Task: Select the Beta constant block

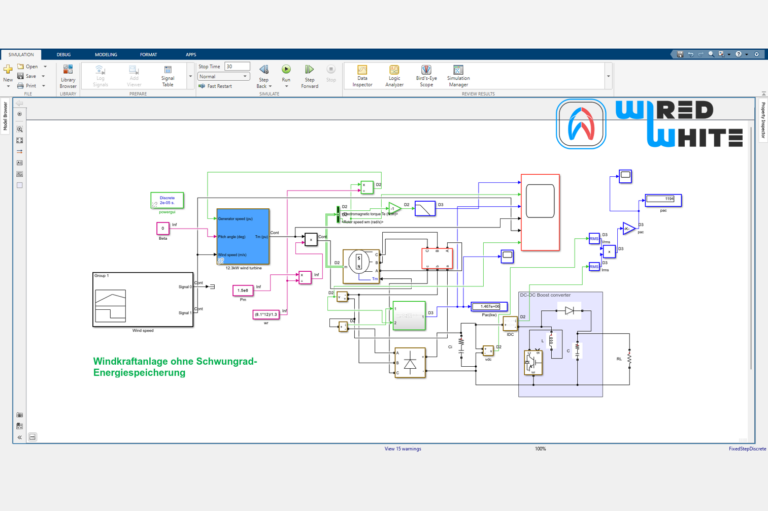Action: [x=163, y=228]
